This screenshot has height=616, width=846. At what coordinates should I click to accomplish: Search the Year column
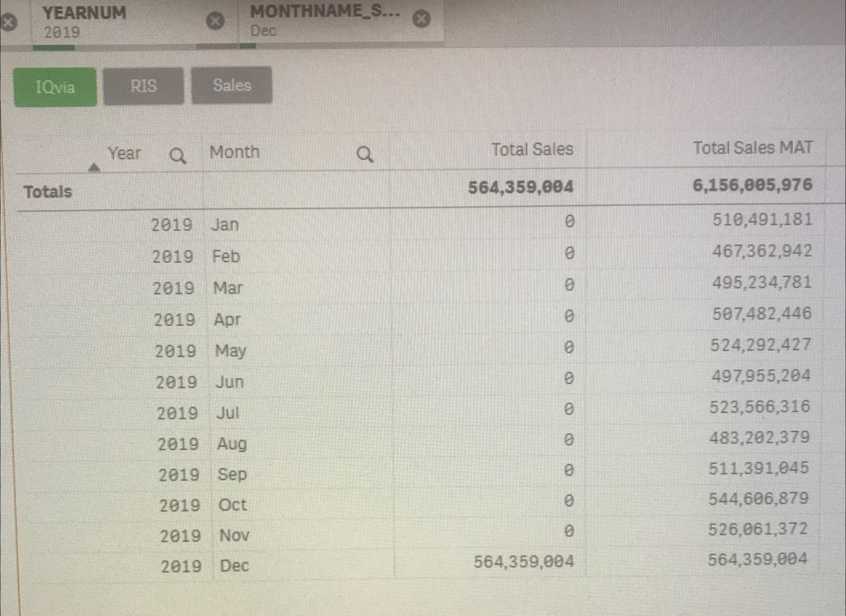(178, 156)
